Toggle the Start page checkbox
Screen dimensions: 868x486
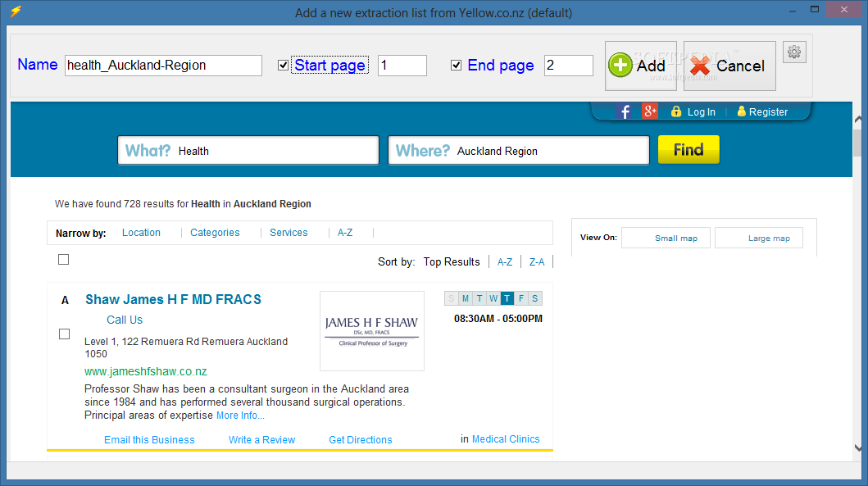[283, 66]
